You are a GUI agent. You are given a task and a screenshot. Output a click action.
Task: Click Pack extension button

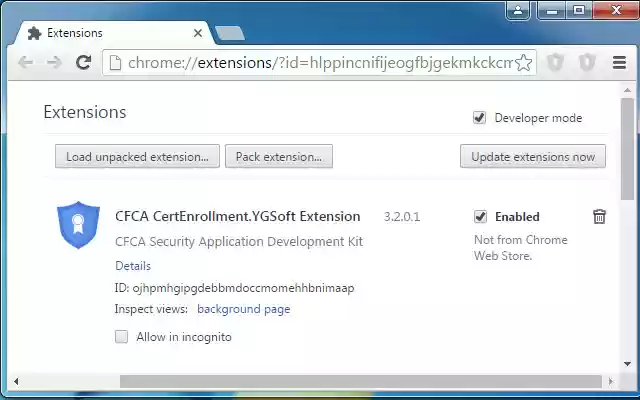coord(279,156)
